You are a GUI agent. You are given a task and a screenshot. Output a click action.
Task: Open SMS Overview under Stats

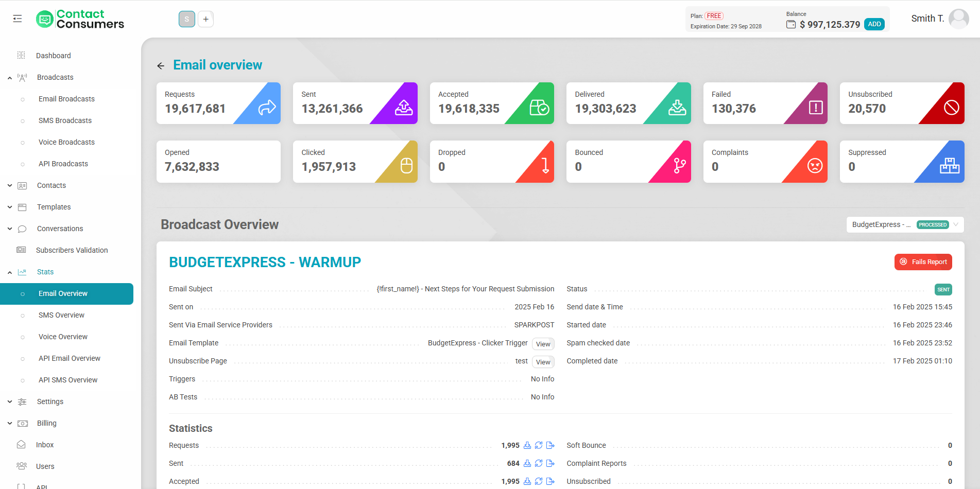coord(61,315)
